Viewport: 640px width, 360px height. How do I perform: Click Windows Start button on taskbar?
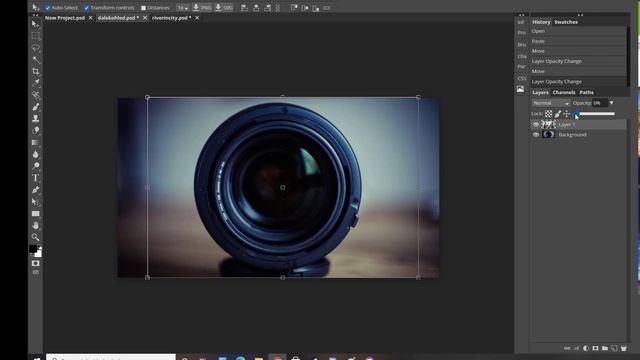point(37,358)
